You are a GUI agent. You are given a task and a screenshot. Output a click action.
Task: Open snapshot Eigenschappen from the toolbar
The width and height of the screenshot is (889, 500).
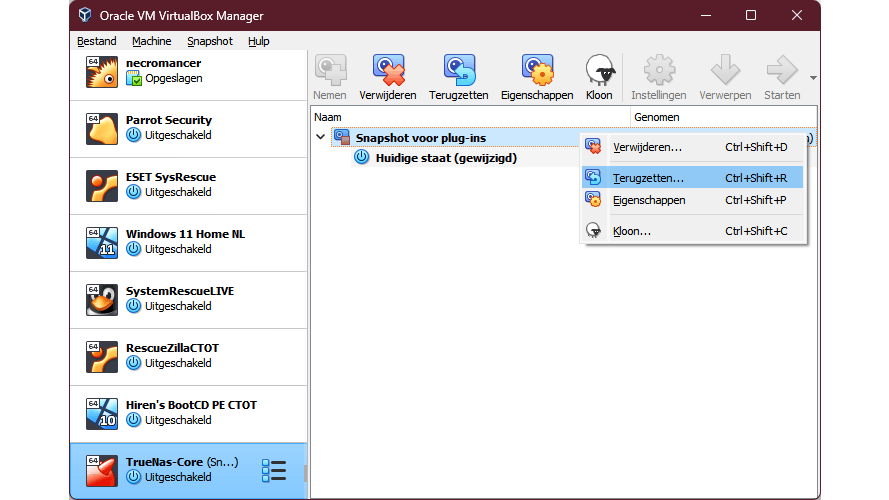537,70
